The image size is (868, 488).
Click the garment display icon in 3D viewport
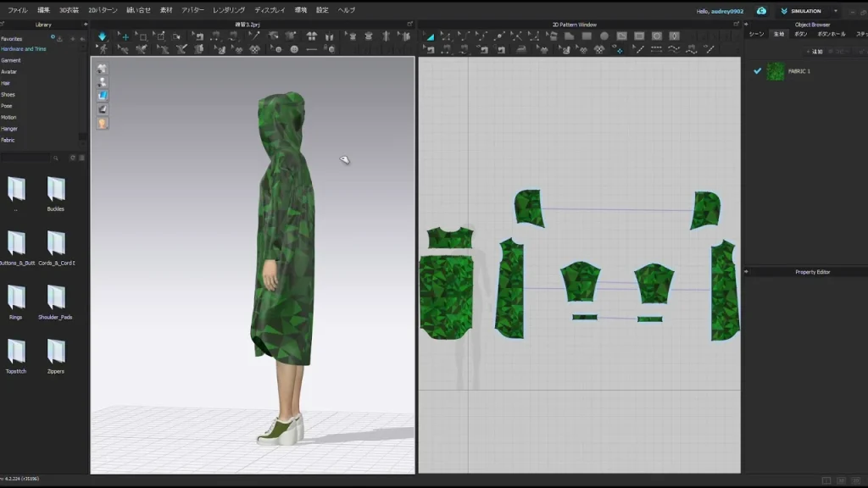coord(103,69)
